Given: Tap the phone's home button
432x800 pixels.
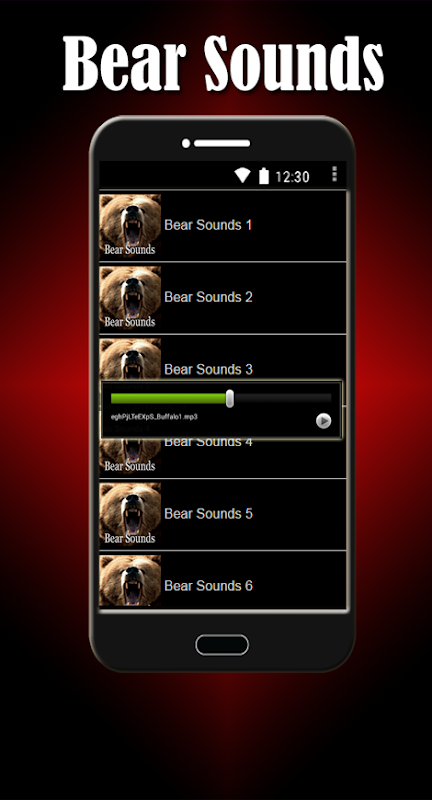Looking at the screenshot, I should tap(222, 645).
